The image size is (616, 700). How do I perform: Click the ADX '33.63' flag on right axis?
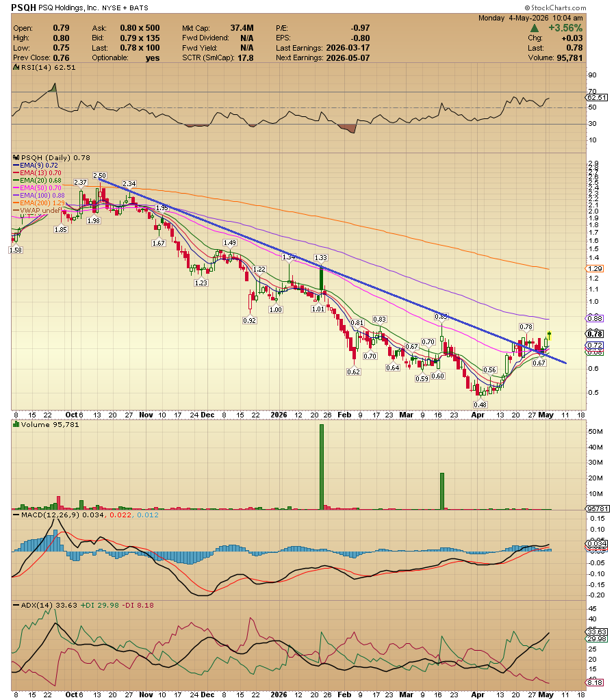pyautogui.click(x=596, y=632)
